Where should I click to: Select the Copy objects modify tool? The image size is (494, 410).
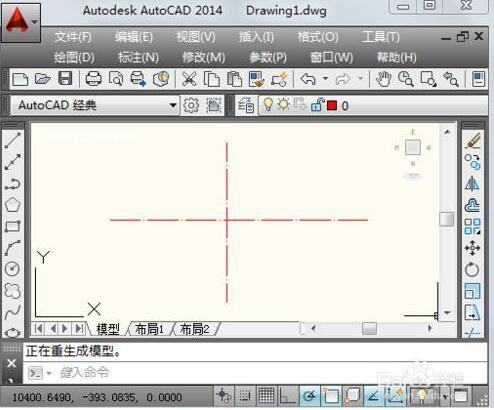click(x=472, y=162)
